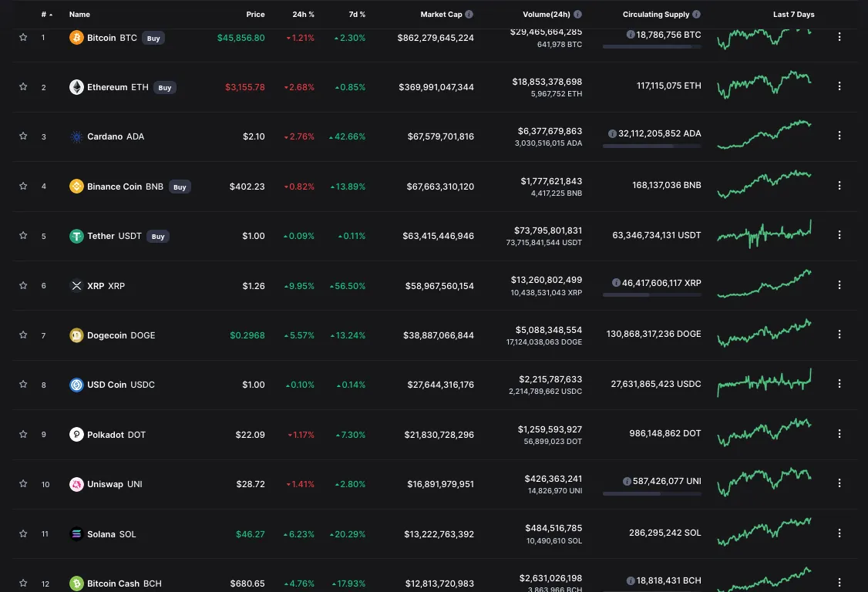The image size is (868, 592).
Task: Sort table by Price column header
Action: 255,15
